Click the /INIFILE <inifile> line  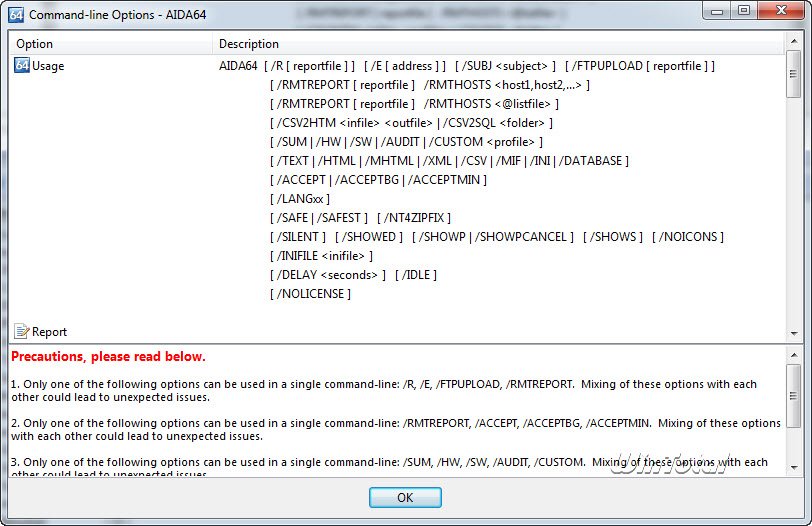[x=321, y=256]
